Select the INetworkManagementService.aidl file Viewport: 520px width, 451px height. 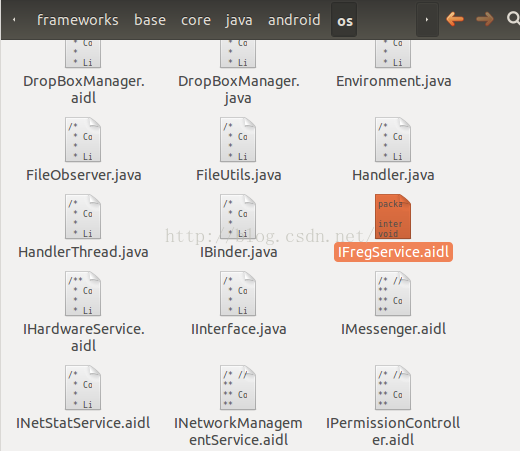coord(238,406)
